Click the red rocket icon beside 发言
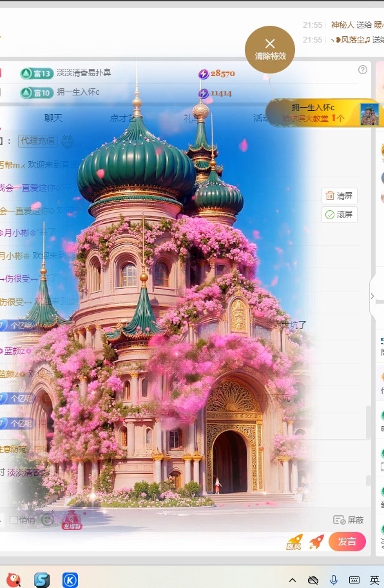This screenshot has height=588, width=384. pyautogui.click(x=316, y=542)
